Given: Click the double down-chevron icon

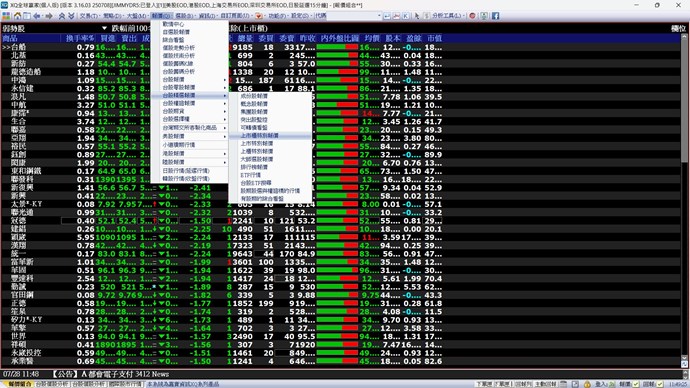Looking at the screenshot, I should [x=71, y=16].
